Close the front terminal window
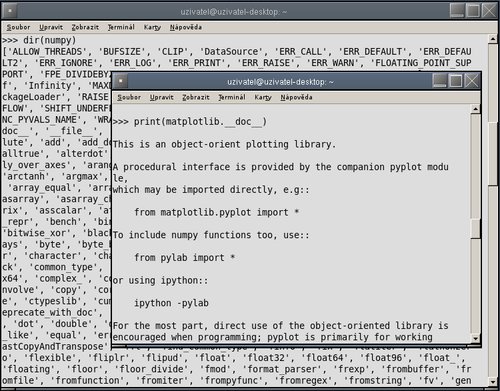500x391 pixels. click(472, 81)
